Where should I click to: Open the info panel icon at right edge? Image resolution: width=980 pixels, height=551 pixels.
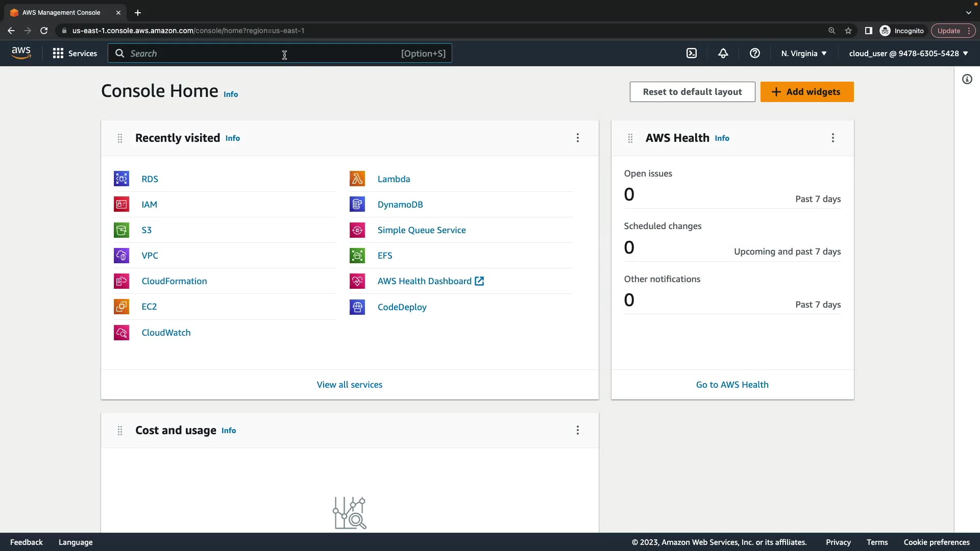967,79
